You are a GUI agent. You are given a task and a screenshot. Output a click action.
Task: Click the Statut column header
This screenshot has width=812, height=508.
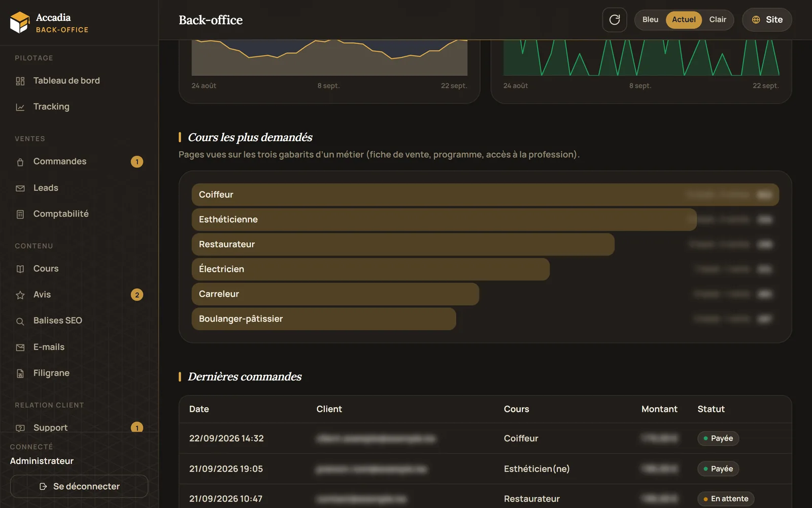711,409
